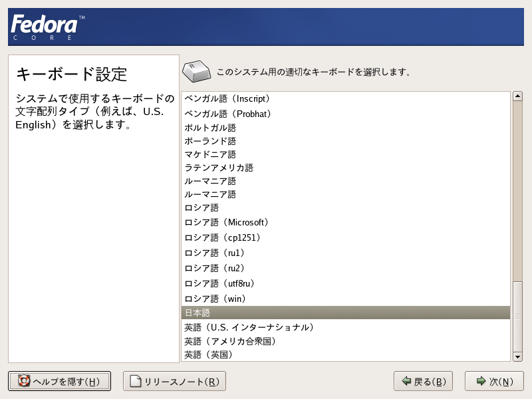The width and height of the screenshot is (532, 399).
Task: Click the keyboard list scrollbar thumb
Action: coord(517,317)
